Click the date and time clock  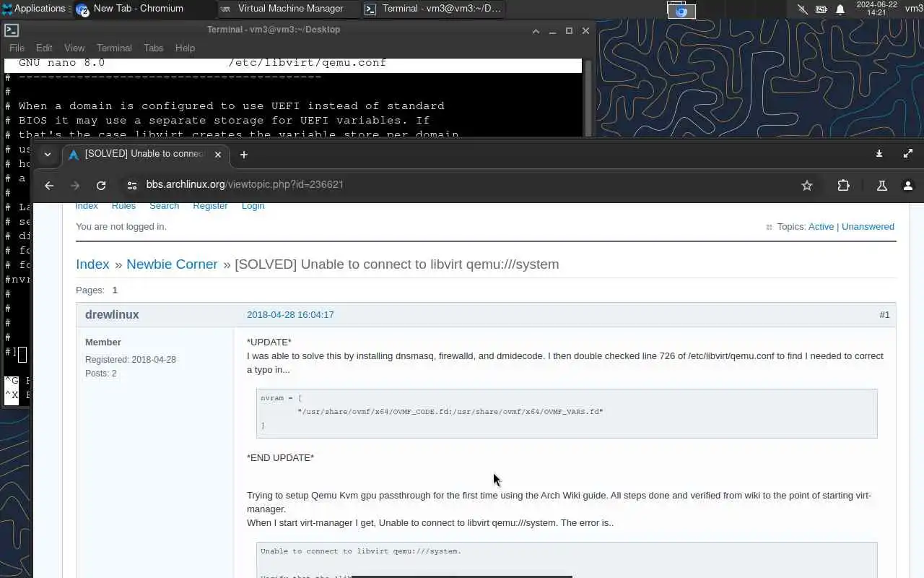coord(876,9)
